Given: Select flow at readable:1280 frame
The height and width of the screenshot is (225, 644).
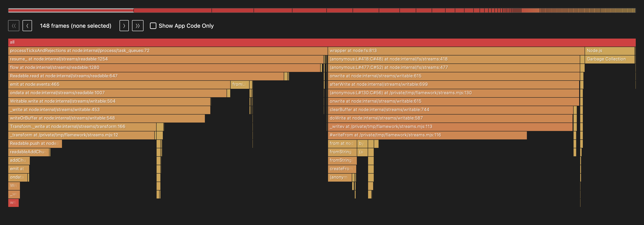Looking at the screenshot, I should 164,67.
